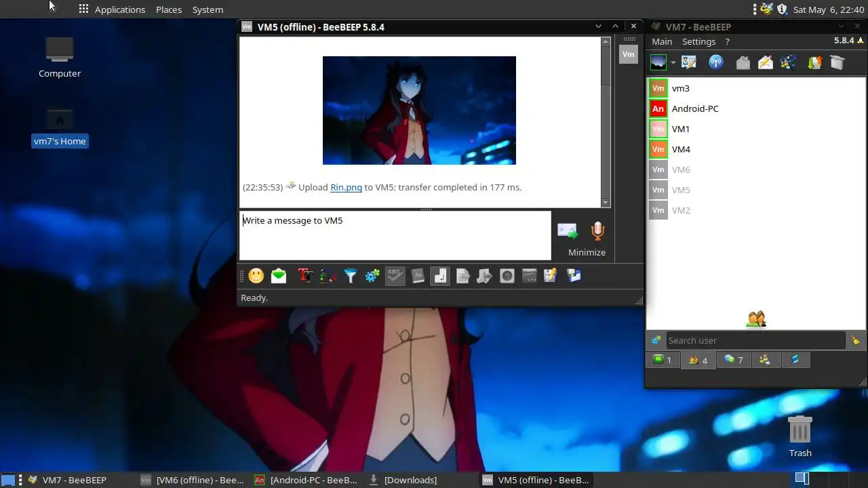
Task: Select user vm3 in the list
Action: 756,88
